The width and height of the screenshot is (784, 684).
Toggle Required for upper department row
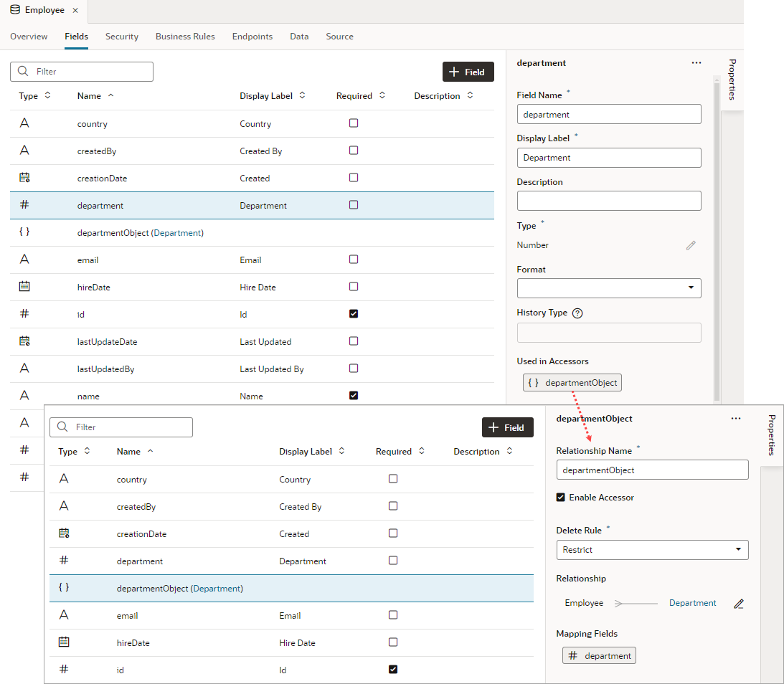click(x=354, y=205)
